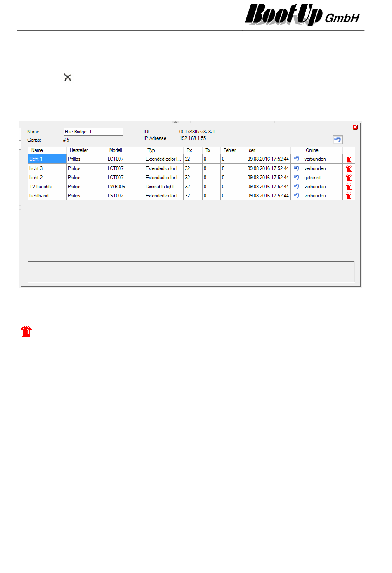Screen dimensions: 392x573
Task: Click the Philips cell in TV Leuchte row
Action: [x=86, y=187]
